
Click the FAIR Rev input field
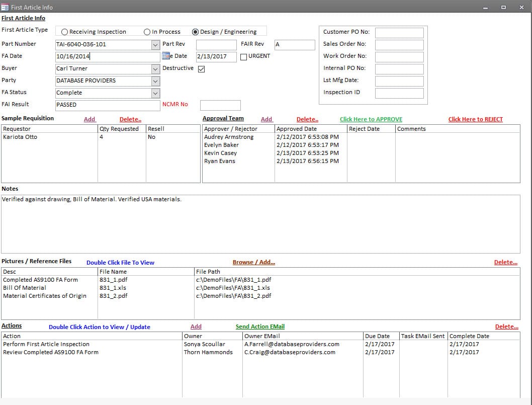tap(295, 45)
